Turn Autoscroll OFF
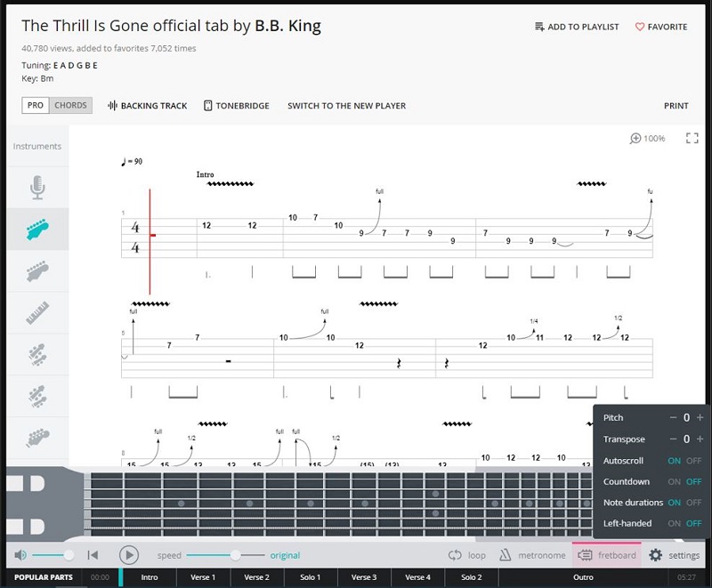This screenshot has width=712, height=588. 694,461
